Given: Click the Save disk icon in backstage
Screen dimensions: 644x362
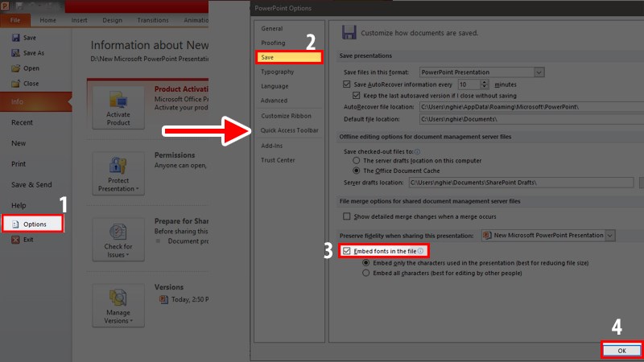Looking at the screenshot, I should [15, 38].
